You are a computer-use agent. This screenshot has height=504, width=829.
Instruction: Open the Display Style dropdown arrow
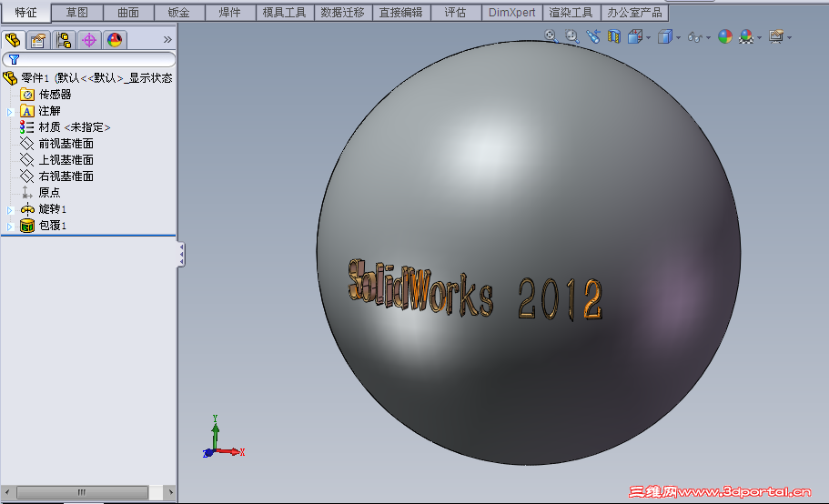click(678, 37)
